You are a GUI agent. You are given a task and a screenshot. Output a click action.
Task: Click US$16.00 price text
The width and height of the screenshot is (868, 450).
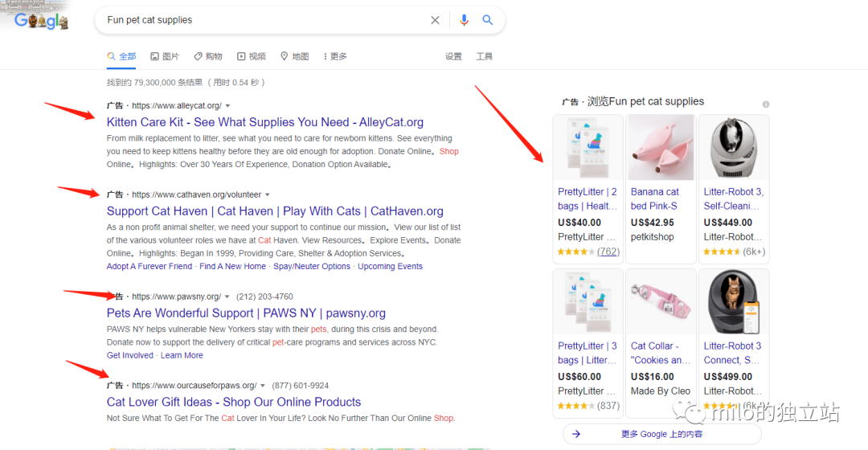click(652, 377)
